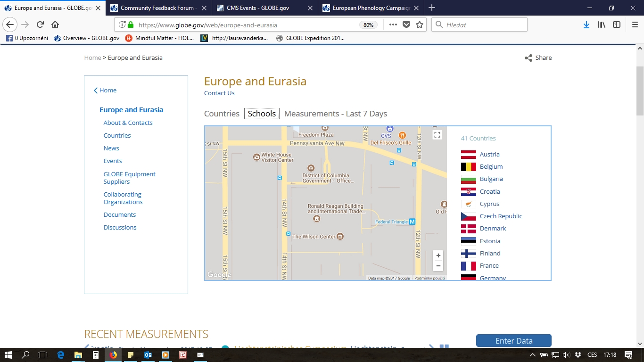The width and height of the screenshot is (644, 362).
Task: Open GLOBE Equipment Suppliers sidebar link
Action: click(x=129, y=178)
